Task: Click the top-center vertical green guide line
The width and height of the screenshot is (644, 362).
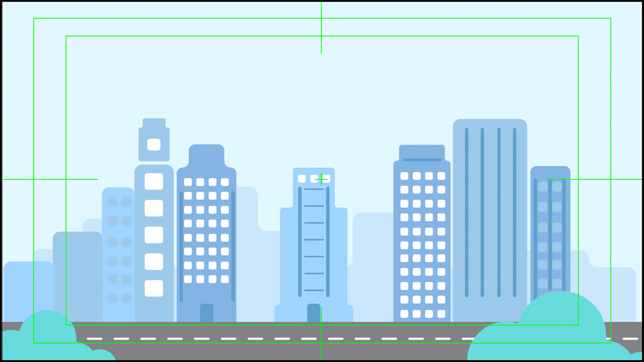Action: pyautogui.click(x=321, y=27)
